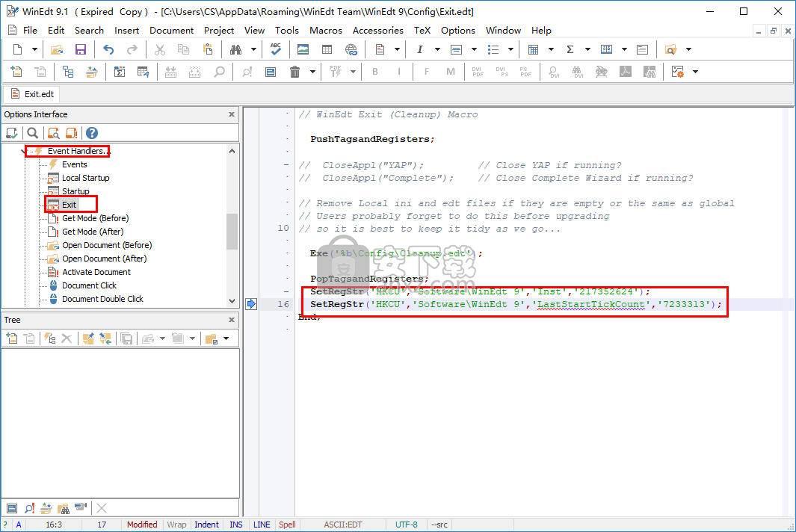
Task: Click the ASCII:EDT mode in status bar
Action: coord(343,525)
